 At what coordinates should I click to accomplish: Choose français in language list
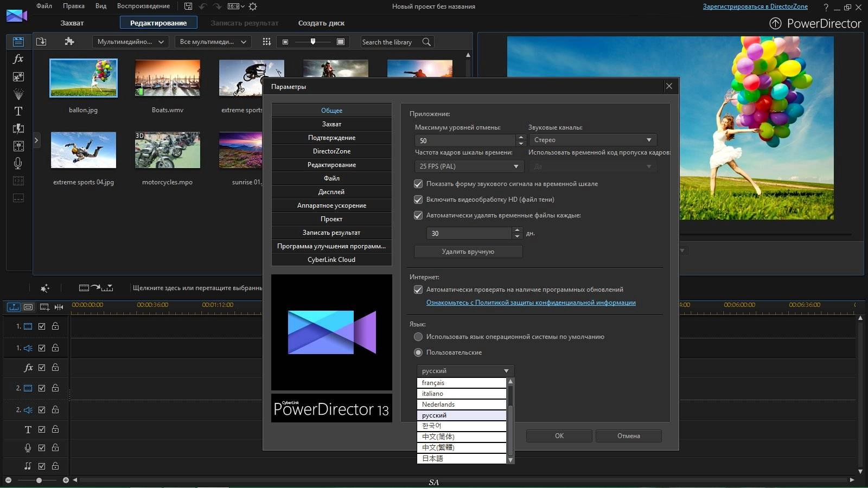point(462,383)
